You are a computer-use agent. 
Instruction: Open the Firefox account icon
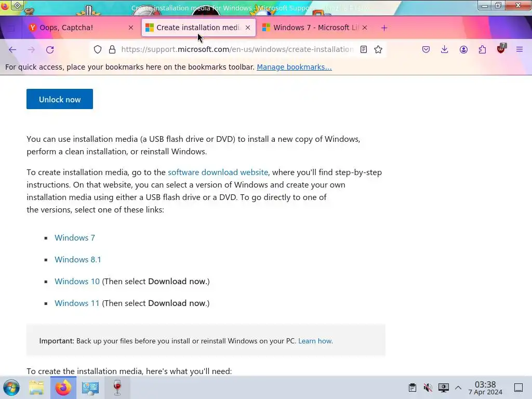[x=463, y=49]
